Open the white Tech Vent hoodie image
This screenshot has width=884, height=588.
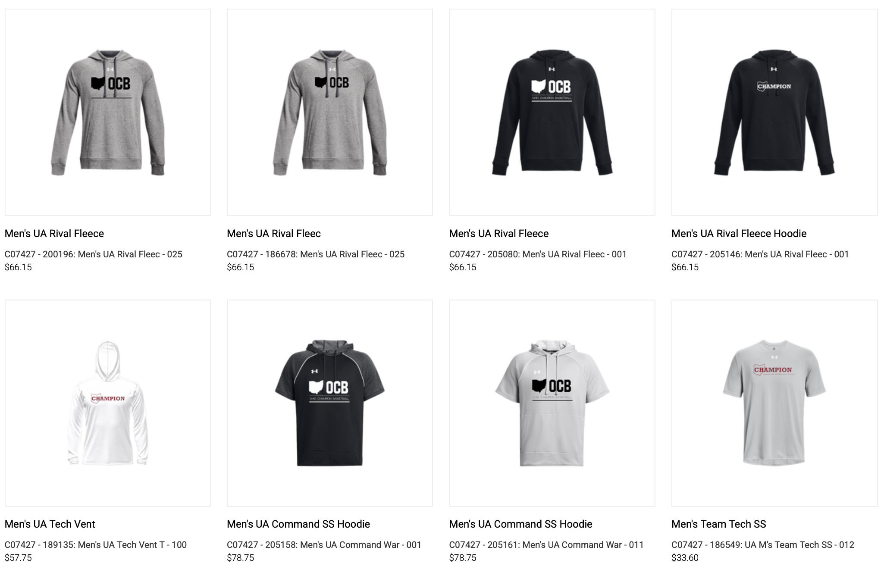[x=108, y=403]
